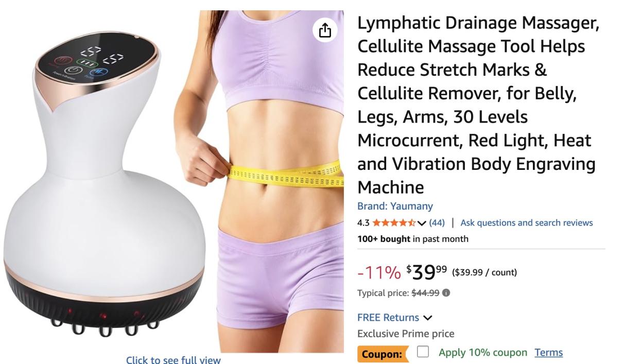Click the orange Coupon badge
This screenshot has height=364, width=623.
(x=382, y=354)
